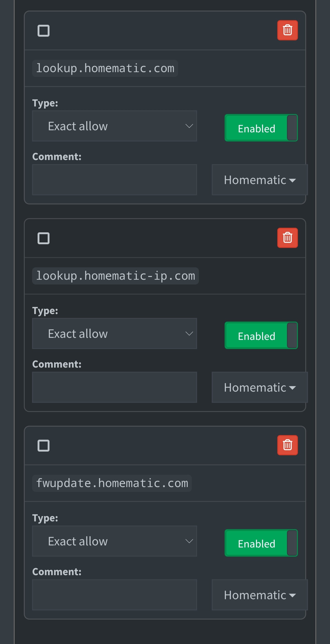Click the lookup.homematic-ip.com domain name
Viewport: 330px width, 644px height.
[115, 276]
